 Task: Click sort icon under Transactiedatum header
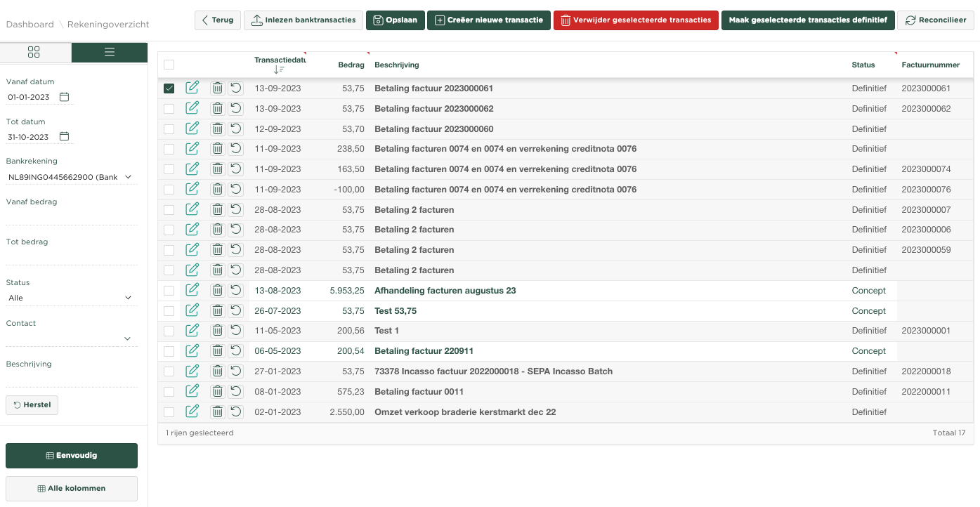point(279,70)
